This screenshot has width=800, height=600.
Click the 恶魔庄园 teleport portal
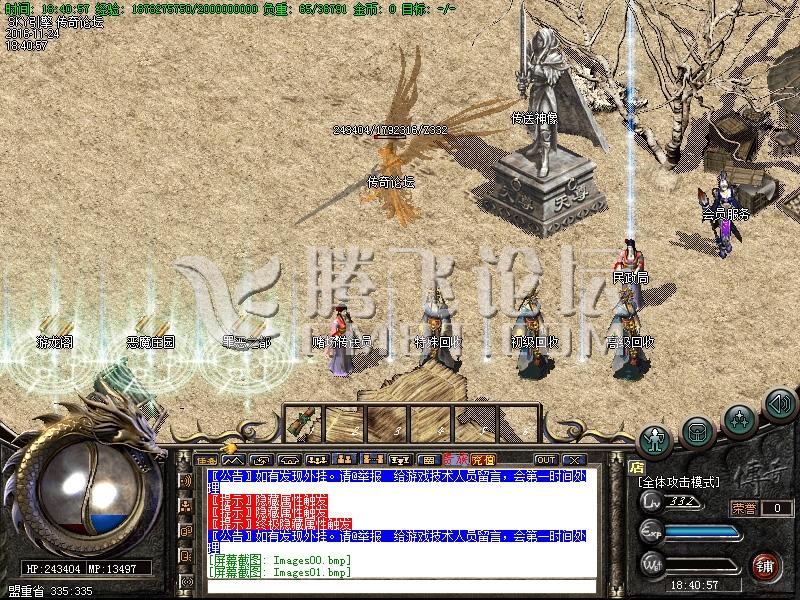pos(151,341)
